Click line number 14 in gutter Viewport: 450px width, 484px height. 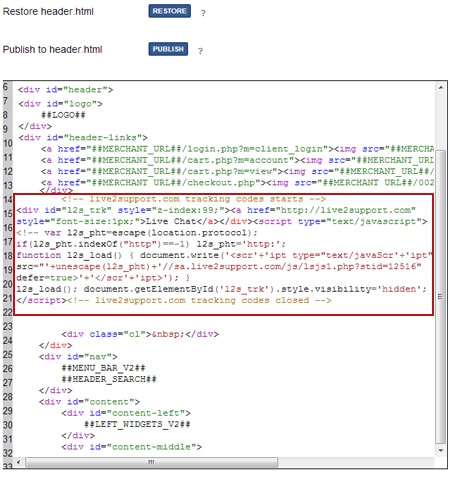point(8,200)
